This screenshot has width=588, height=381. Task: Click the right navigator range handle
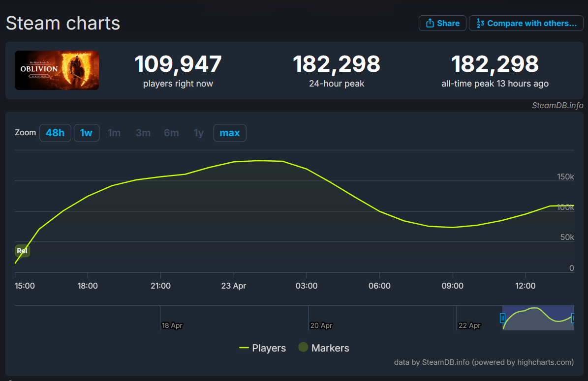click(x=573, y=318)
